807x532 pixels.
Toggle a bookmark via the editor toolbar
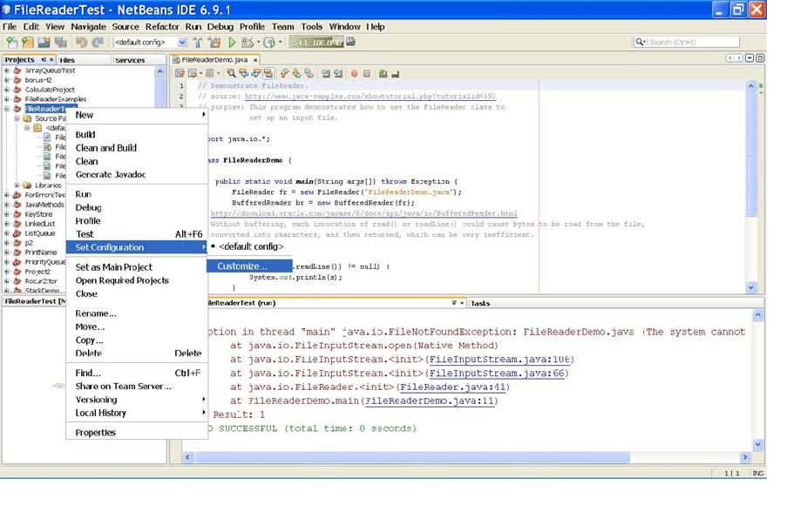284,72
